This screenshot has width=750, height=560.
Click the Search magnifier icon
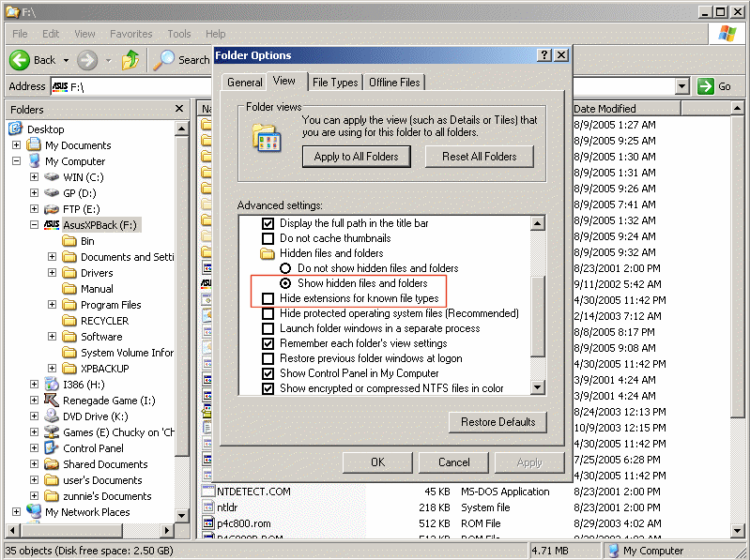point(165,60)
